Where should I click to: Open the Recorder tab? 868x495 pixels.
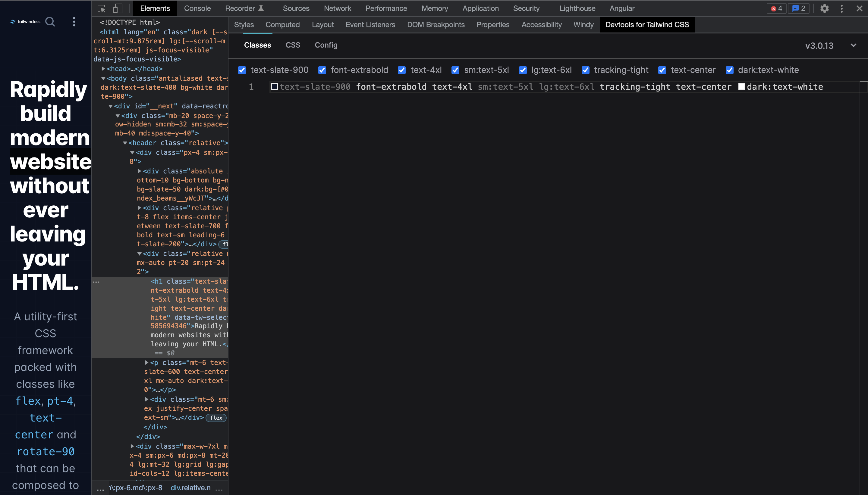[x=244, y=8]
